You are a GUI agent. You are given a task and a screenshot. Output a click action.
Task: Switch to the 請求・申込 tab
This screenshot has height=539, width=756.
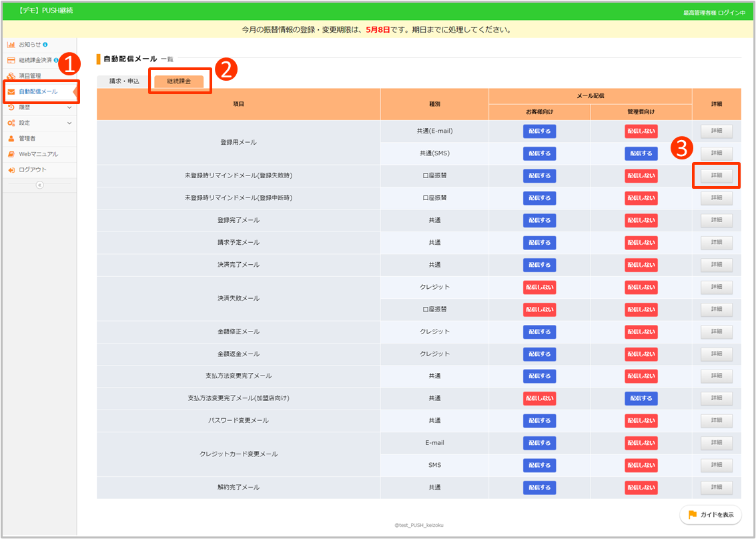tap(124, 81)
